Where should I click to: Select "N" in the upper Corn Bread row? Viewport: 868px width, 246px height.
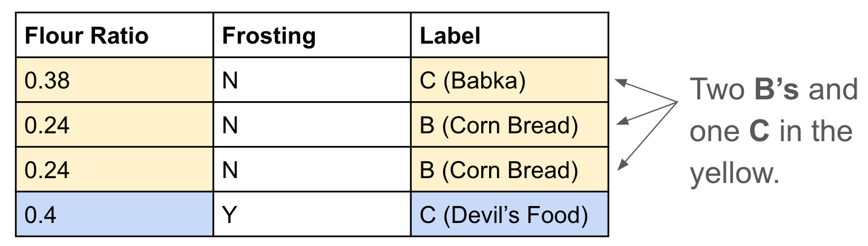coord(230,125)
